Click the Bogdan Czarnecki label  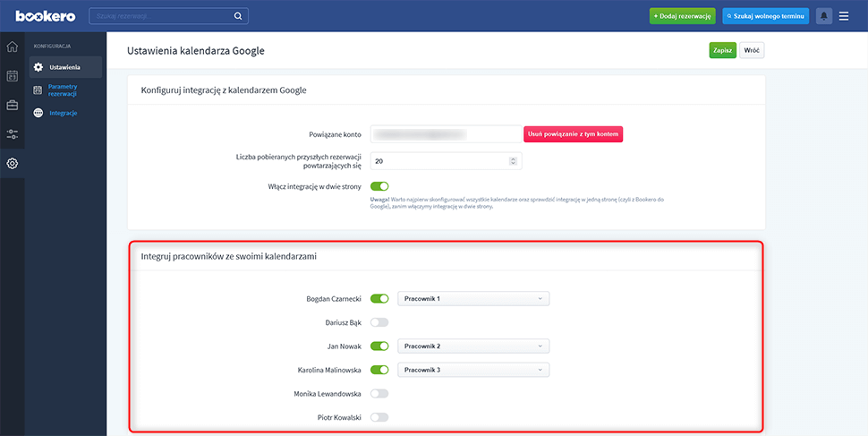(x=334, y=299)
